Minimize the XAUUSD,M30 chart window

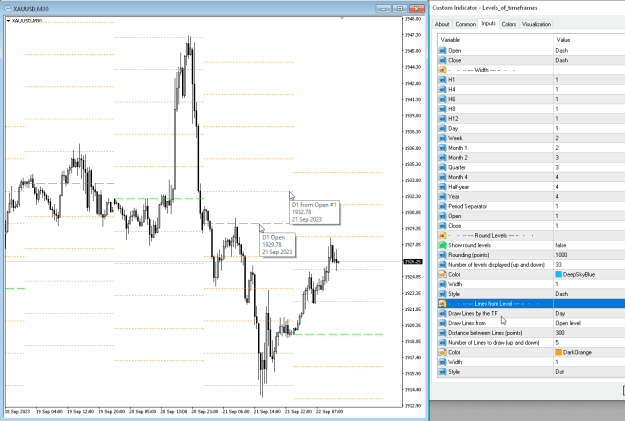(383, 8)
